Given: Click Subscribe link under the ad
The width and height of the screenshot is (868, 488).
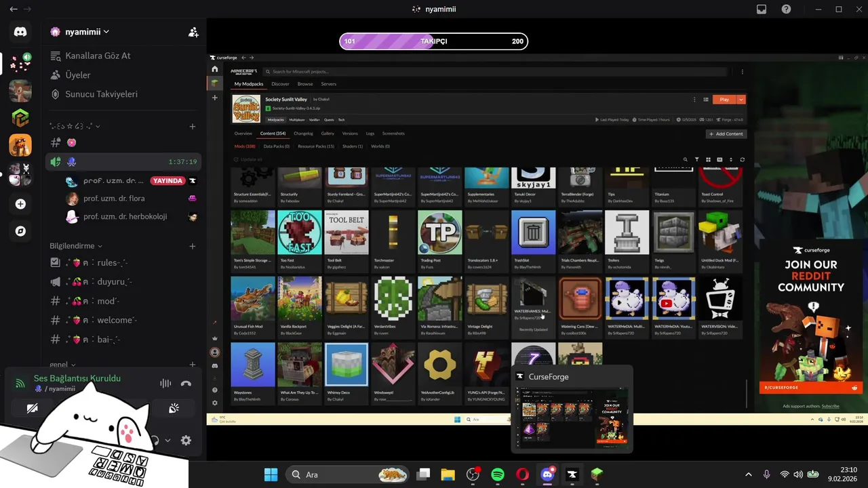Looking at the screenshot, I should (830, 406).
